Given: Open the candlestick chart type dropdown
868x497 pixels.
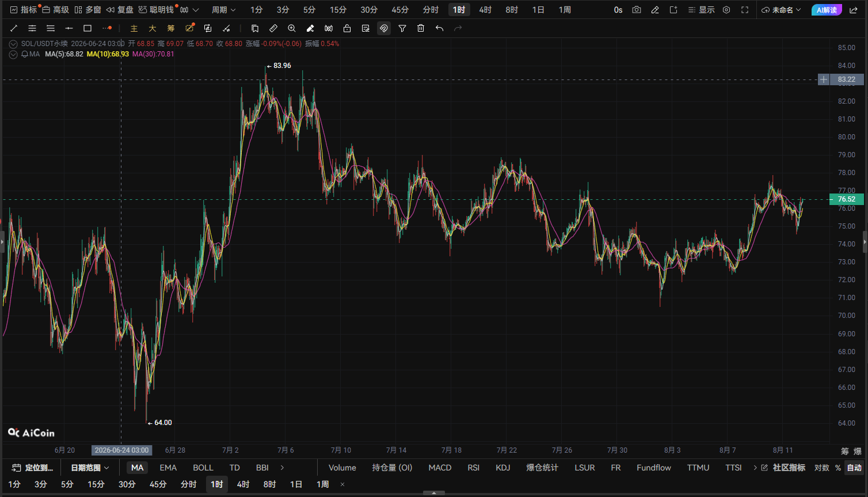Looking at the screenshot, I should pyautogui.click(x=189, y=10).
